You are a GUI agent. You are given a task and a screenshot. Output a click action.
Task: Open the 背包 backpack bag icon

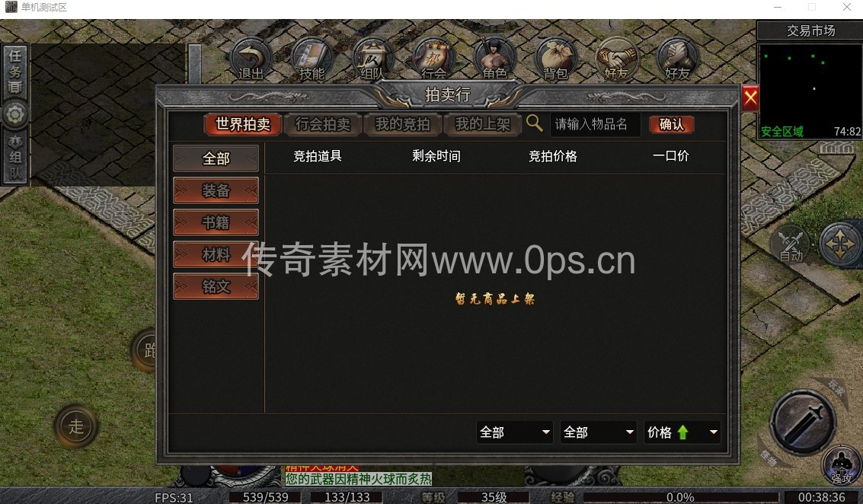(555, 59)
